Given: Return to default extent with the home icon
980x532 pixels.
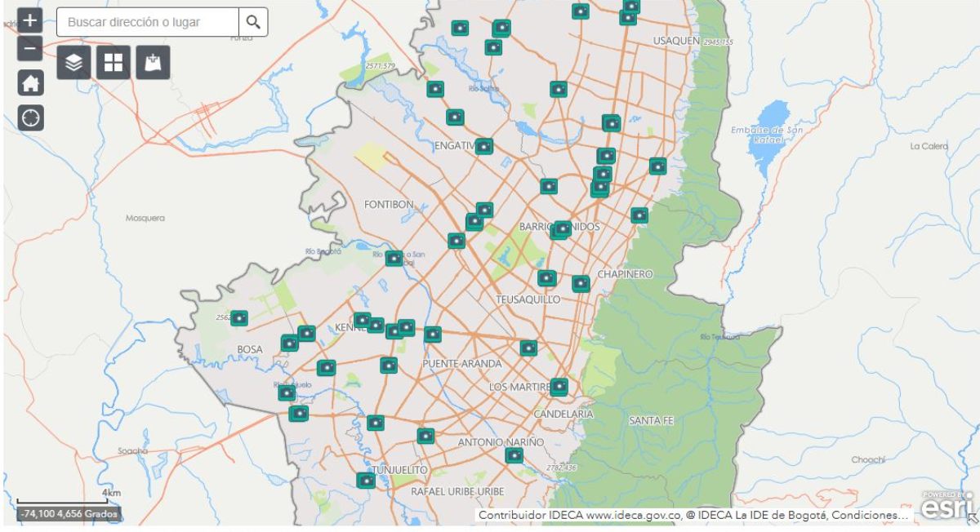Looking at the screenshot, I should click(31, 84).
